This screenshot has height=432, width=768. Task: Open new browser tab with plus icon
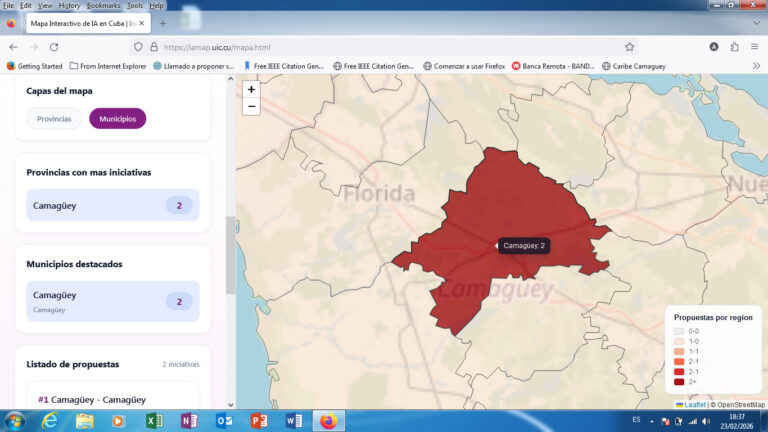point(163,22)
